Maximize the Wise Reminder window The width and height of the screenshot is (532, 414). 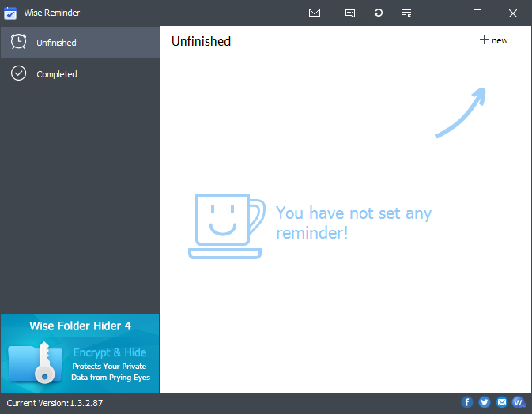point(477,13)
